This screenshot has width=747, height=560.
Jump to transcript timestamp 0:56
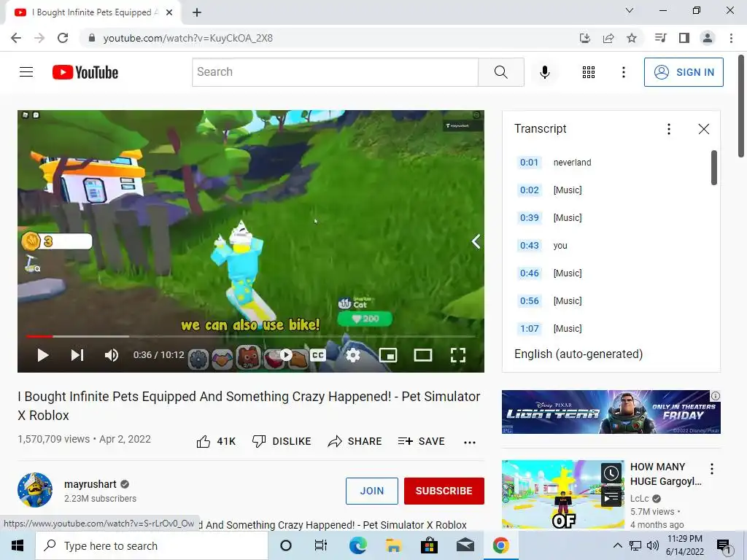tap(530, 300)
